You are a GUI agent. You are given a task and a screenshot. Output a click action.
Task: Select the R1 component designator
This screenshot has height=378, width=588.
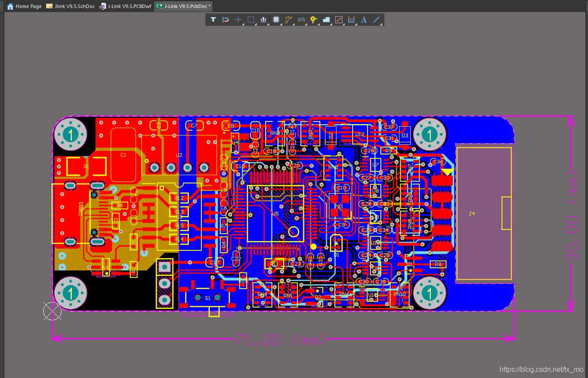pos(86,166)
